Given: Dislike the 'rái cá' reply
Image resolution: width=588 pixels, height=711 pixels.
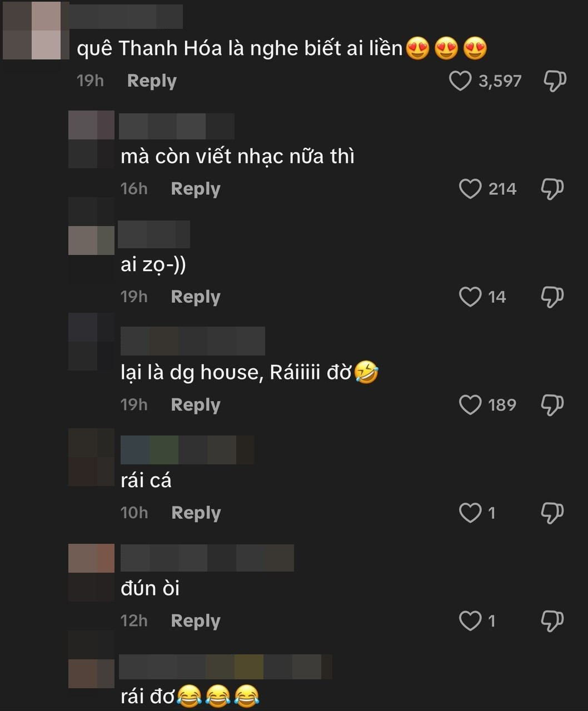Looking at the screenshot, I should click(x=552, y=513).
